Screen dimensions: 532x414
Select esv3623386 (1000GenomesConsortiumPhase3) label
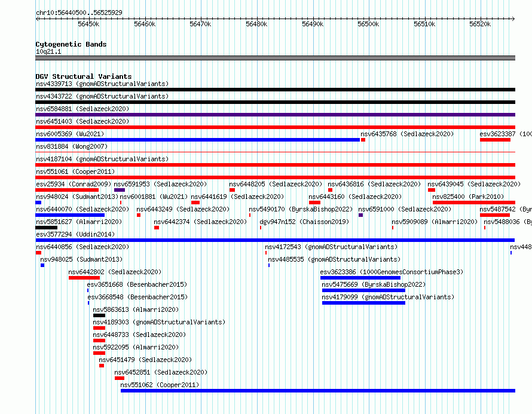[392, 272]
